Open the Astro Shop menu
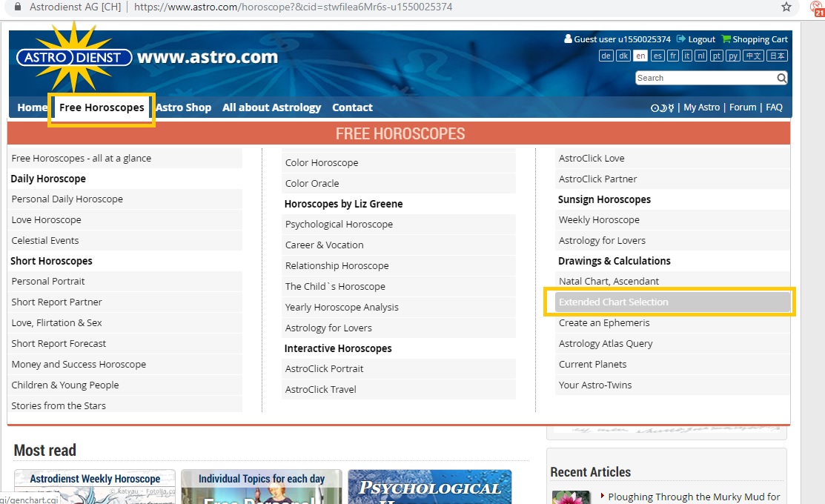Image resolution: width=825 pixels, height=504 pixels. coord(184,107)
